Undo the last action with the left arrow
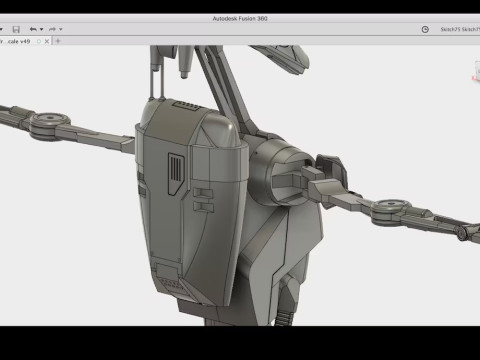The height and width of the screenshot is (360, 480). coord(33,29)
